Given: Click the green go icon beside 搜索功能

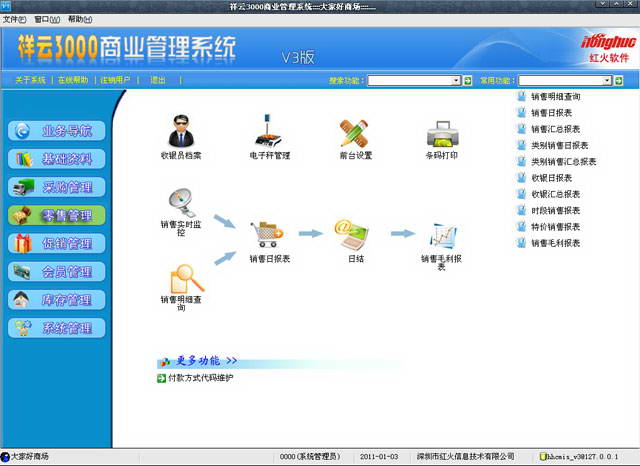Looking at the screenshot, I should (x=468, y=81).
